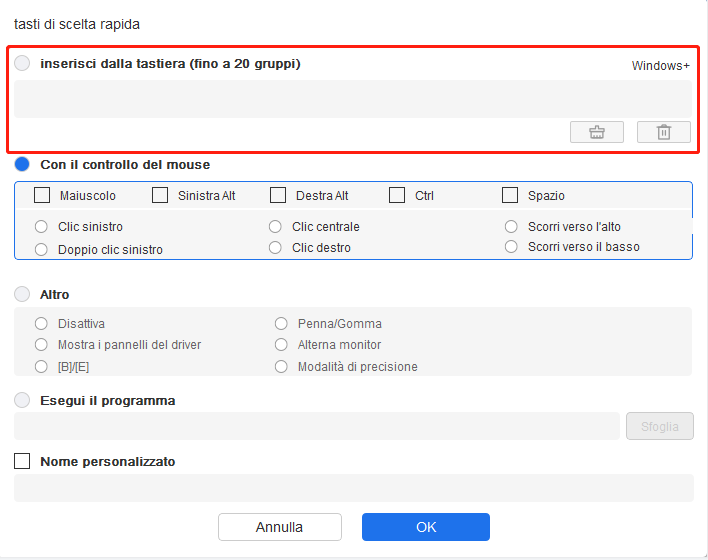
Task: Select Doppio clic sinistro option
Action: (x=41, y=249)
